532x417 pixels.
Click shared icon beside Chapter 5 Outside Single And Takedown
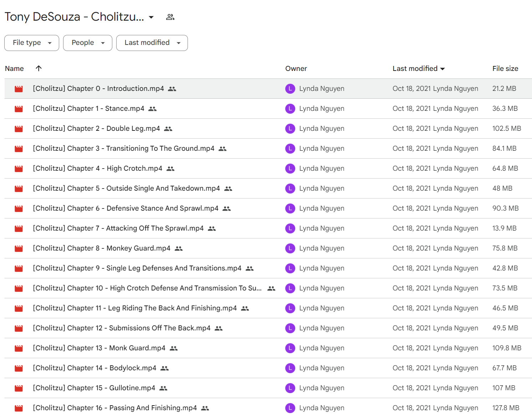228,189
